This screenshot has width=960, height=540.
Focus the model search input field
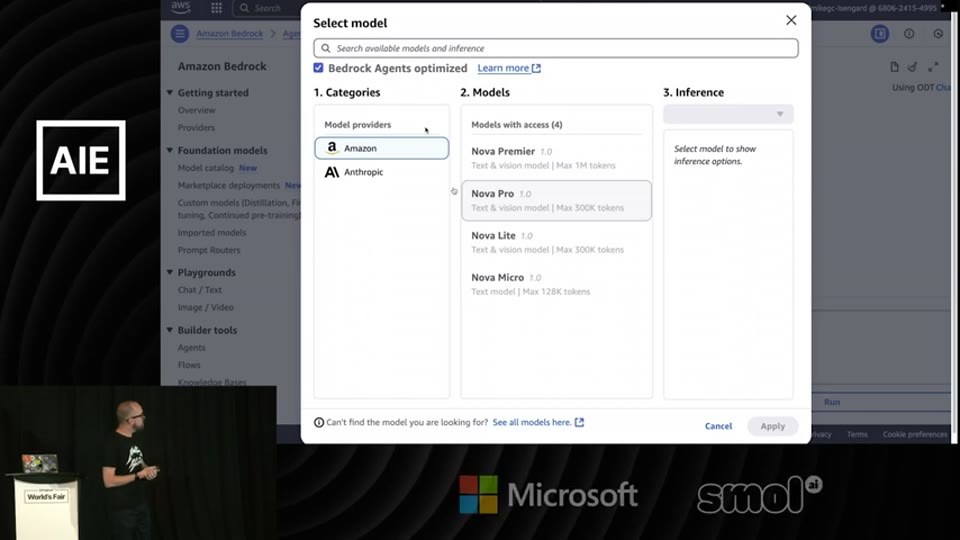(556, 48)
